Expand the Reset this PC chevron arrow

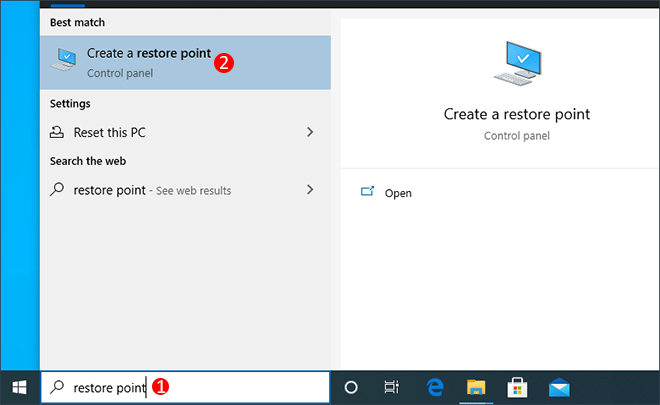[310, 132]
